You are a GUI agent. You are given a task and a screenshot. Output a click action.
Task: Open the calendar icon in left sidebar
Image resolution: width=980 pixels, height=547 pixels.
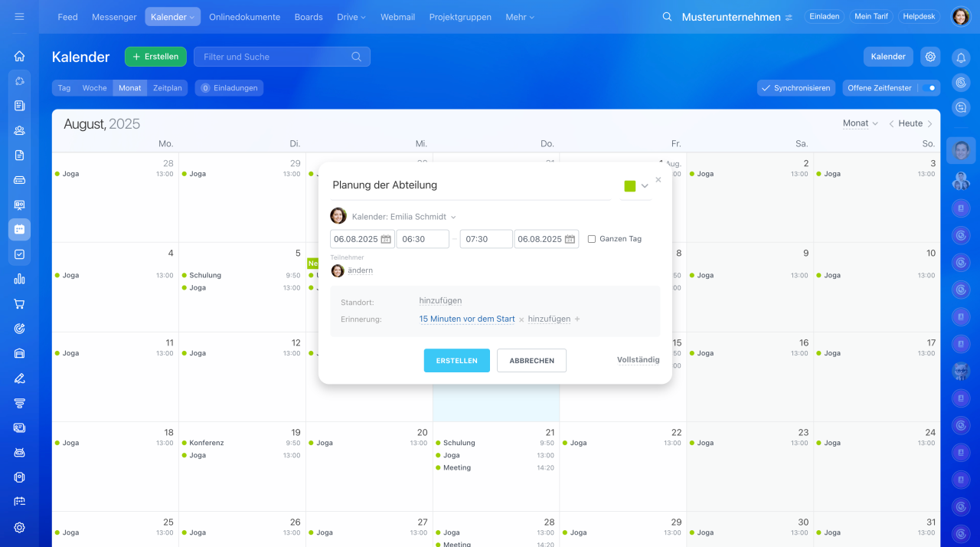tap(19, 229)
